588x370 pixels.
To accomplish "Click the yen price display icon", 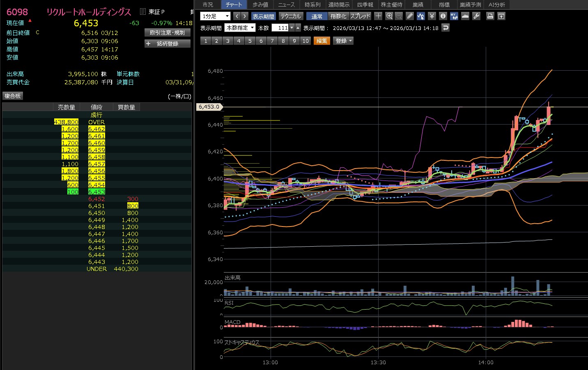I will tap(432, 16).
